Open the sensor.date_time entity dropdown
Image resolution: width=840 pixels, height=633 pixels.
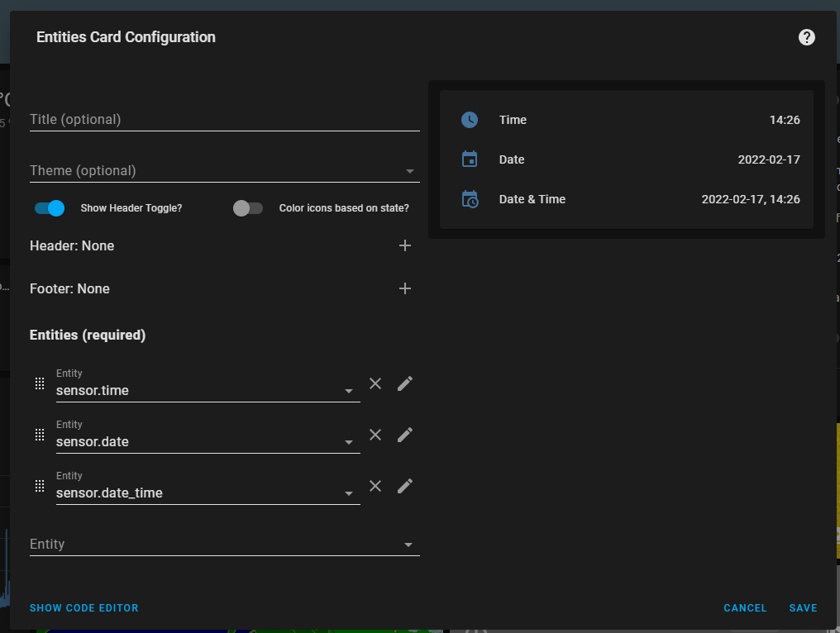[349, 493]
